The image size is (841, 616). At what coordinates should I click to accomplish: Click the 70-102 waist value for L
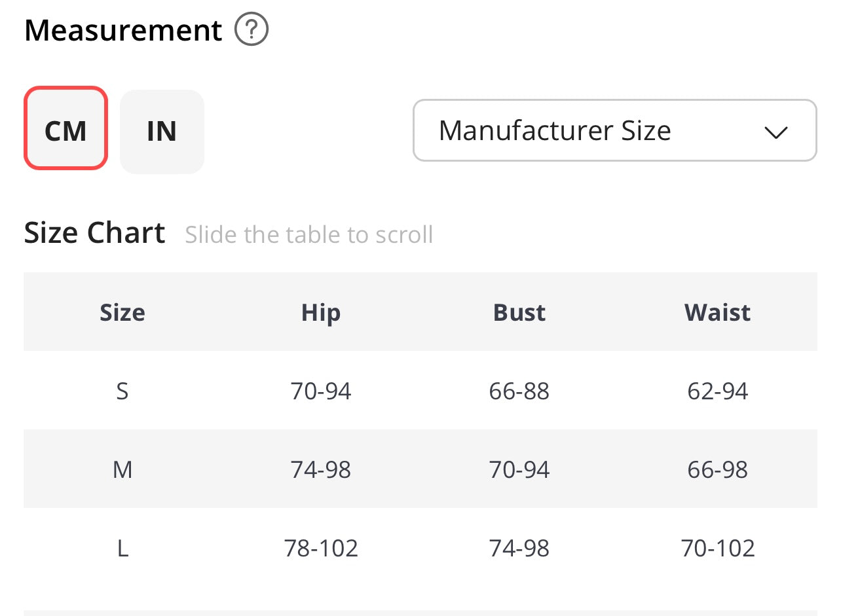click(717, 548)
